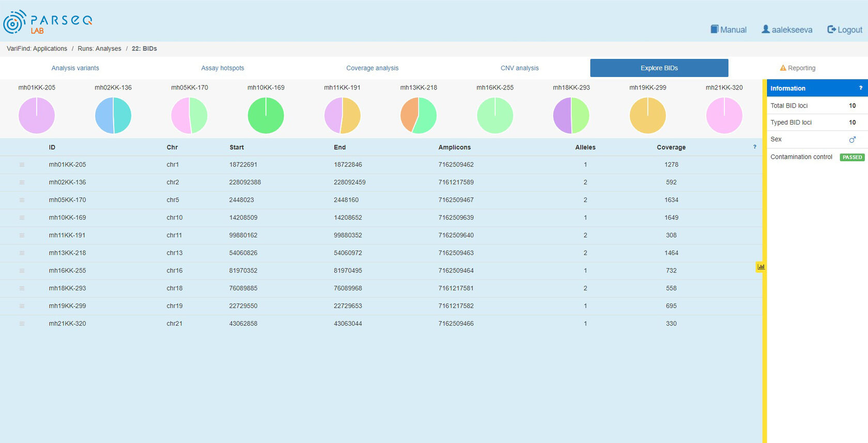Image resolution: width=868 pixels, height=443 pixels.
Task: Select the Explore BIDs tab
Action: tap(659, 68)
